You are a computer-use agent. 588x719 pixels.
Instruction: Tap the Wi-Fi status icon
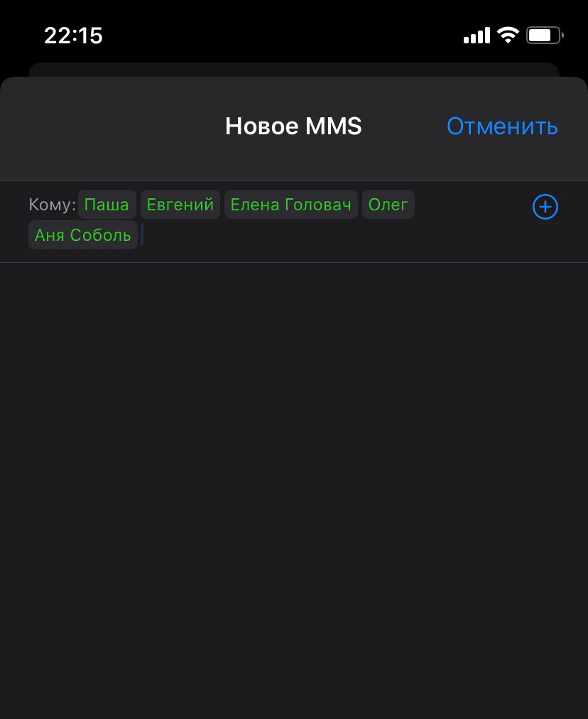[508, 35]
